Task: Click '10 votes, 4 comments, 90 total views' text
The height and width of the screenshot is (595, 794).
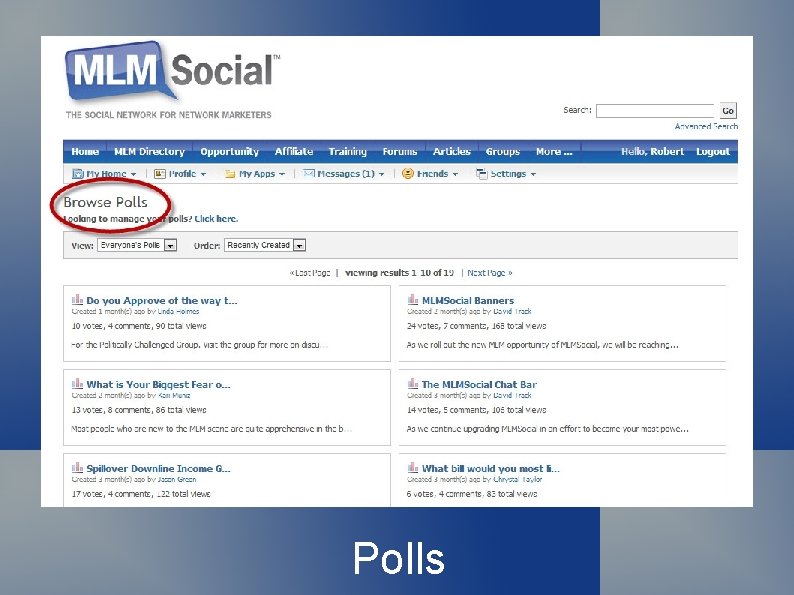Action: [x=139, y=326]
